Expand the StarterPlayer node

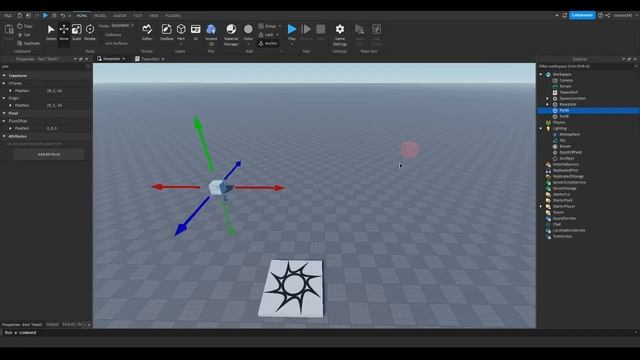[x=541, y=207]
